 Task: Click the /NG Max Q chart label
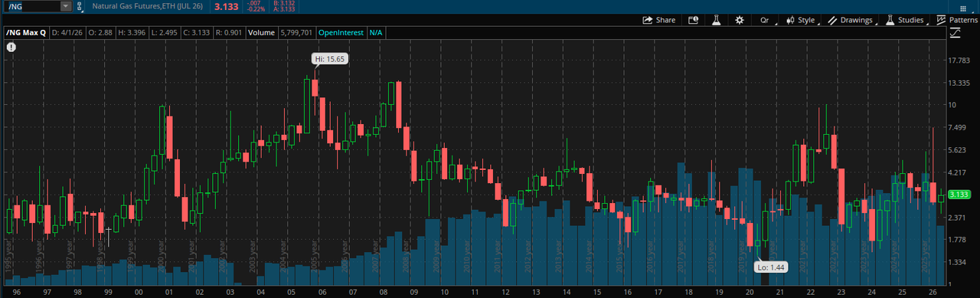pyautogui.click(x=27, y=33)
